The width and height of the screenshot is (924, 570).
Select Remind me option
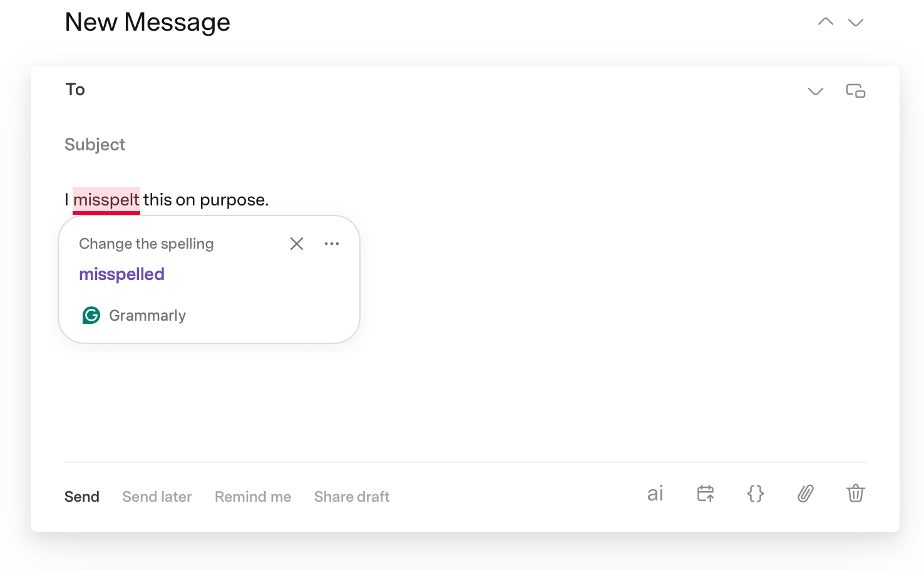coord(253,497)
